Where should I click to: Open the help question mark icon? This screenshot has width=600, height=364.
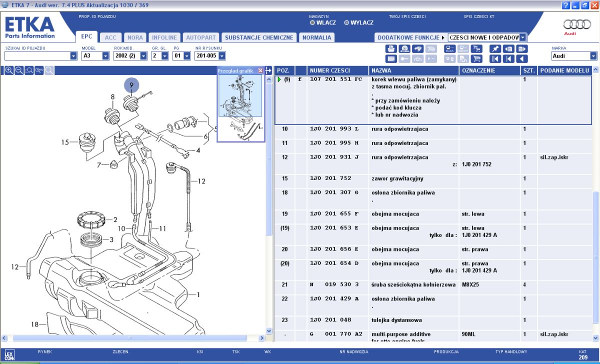point(565,5)
